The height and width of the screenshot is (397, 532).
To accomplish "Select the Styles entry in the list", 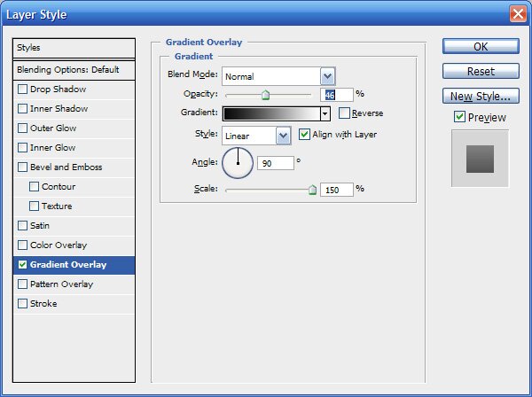I will 74,48.
